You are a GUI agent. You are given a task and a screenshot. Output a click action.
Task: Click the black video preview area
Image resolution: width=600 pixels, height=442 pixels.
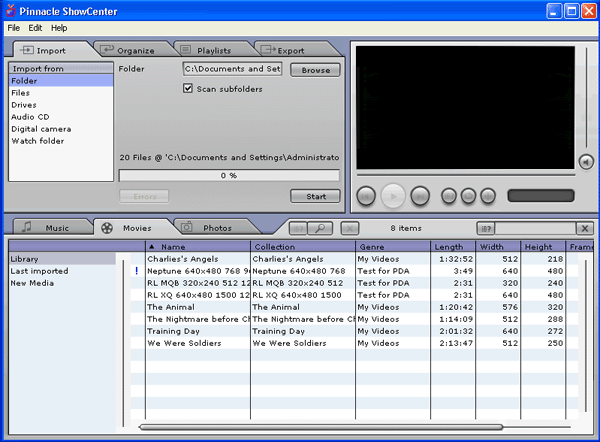[x=465, y=108]
